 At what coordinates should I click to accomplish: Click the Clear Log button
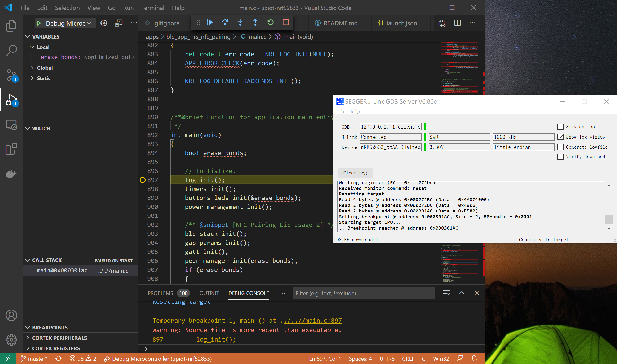tap(355, 173)
